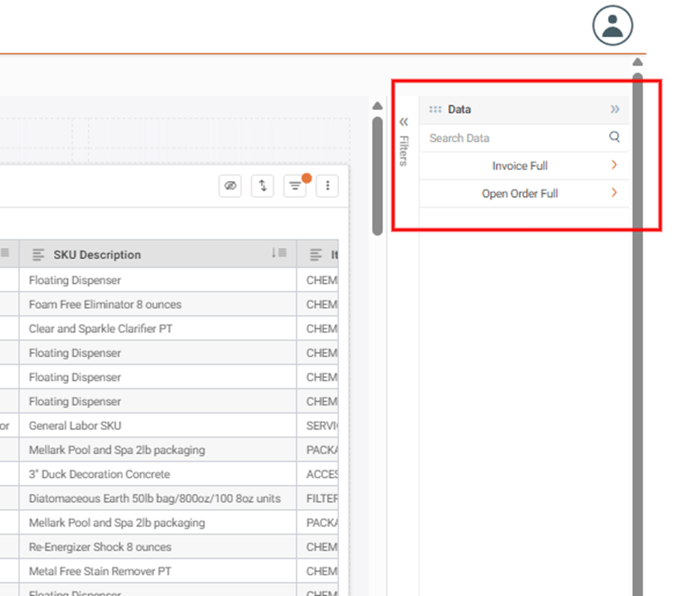
Task: Collapse the Data panel with double chevron
Action: pyautogui.click(x=614, y=109)
